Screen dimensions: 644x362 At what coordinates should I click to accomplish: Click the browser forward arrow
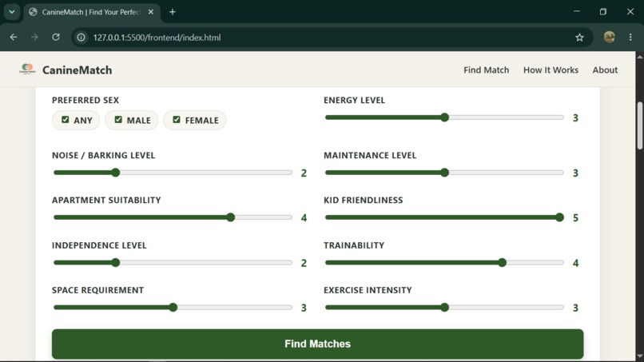(34, 38)
